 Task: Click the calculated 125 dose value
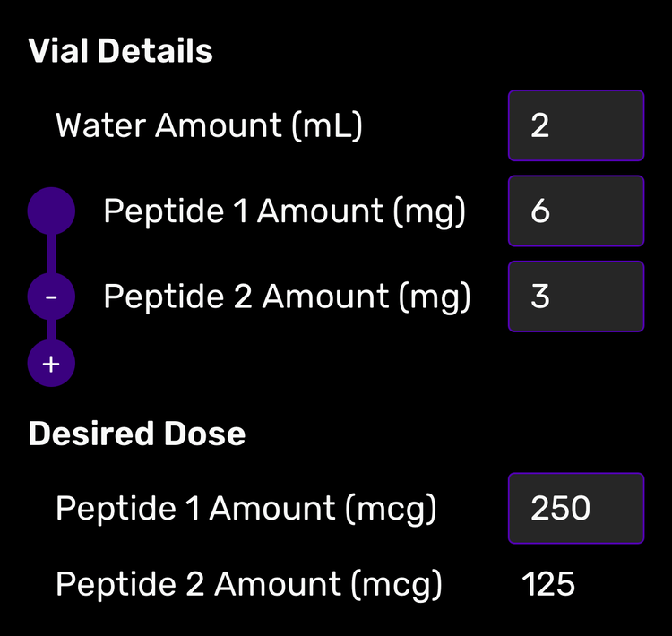click(x=548, y=585)
